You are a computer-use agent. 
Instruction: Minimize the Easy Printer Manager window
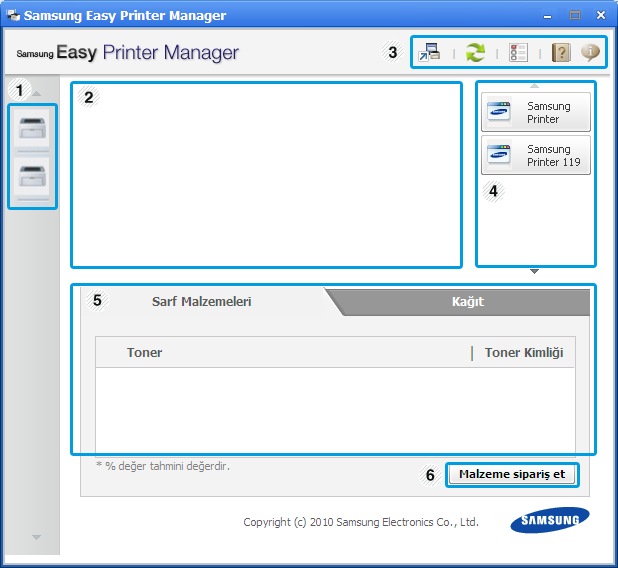tap(547, 16)
